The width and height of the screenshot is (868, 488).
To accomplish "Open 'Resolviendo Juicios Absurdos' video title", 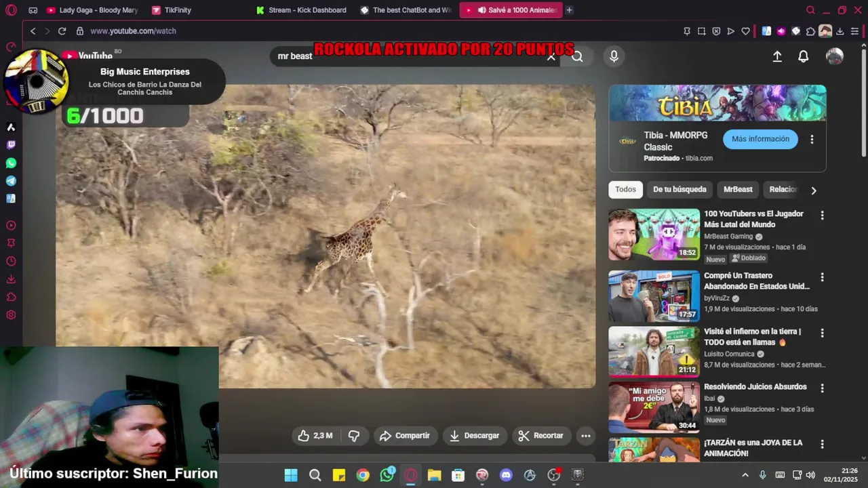I will click(755, 387).
